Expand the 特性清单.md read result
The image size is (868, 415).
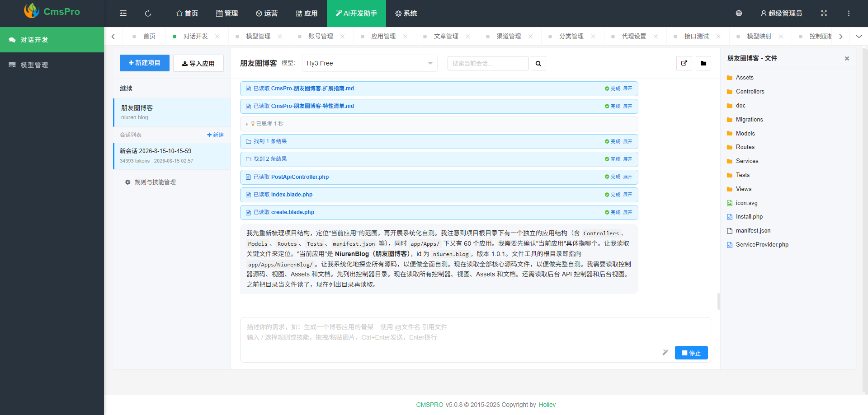click(627, 106)
